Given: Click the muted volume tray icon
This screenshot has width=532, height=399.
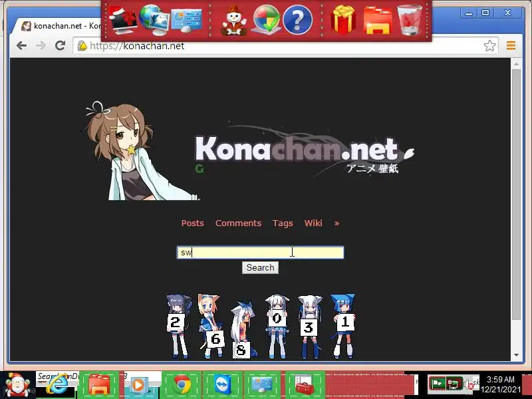Looking at the screenshot, I should pos(469,384).
